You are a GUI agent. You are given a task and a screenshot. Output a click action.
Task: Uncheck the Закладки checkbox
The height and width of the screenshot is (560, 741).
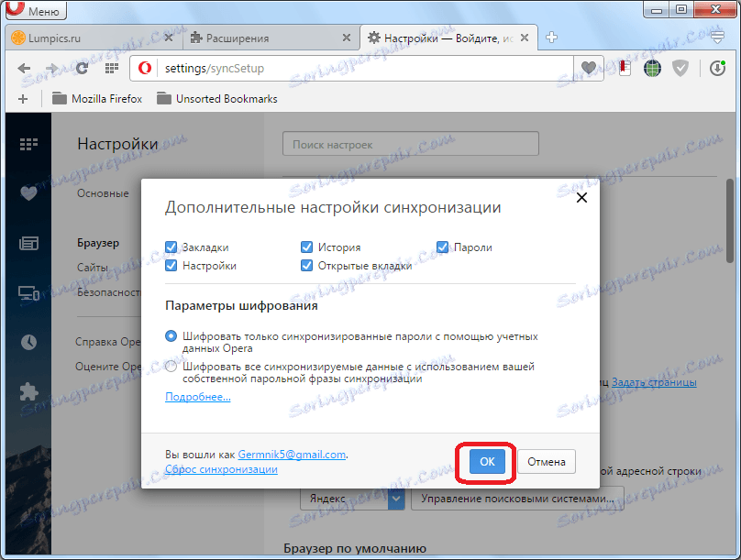[x=171, y=247]
